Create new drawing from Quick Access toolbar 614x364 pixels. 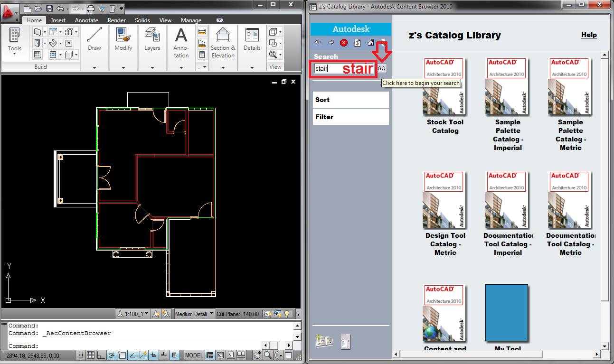28,9
